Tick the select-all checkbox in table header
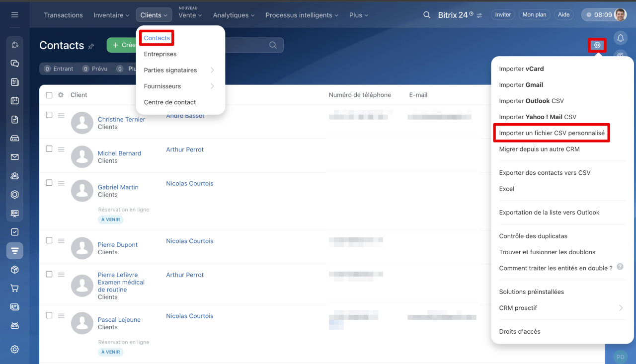The width and height of the screenshot is (636, 364). point(49,95)
